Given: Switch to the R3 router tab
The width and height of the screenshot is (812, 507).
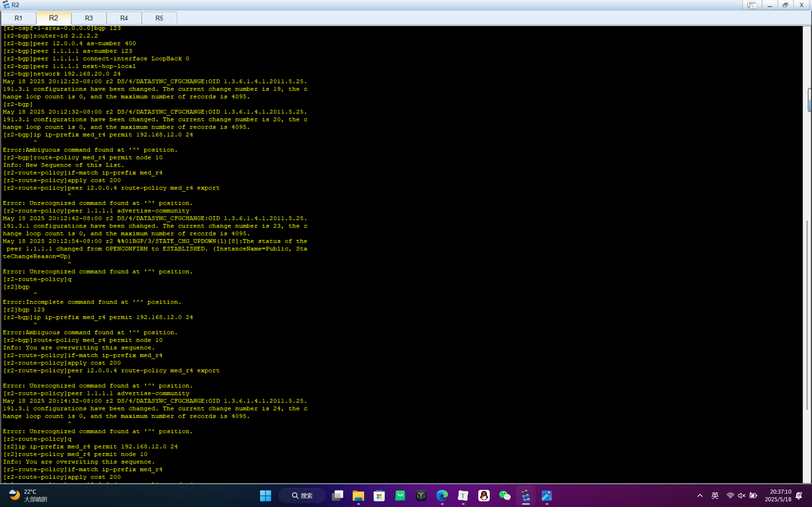Looking at the screenshot, I should tap(89, 18).
